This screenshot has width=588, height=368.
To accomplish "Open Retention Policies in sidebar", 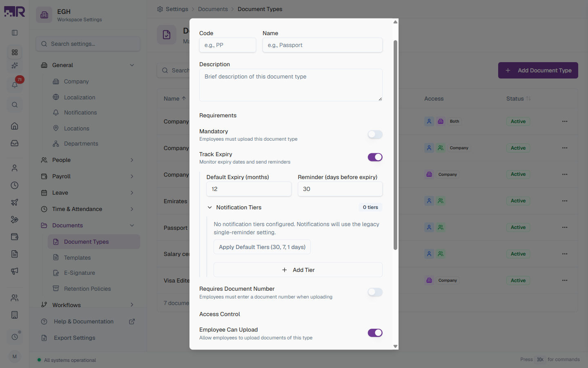I will [x=94, y=289].
